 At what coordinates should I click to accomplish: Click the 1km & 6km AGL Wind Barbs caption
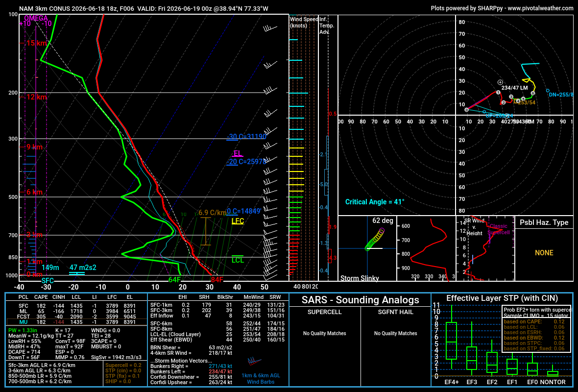[261, 379]
